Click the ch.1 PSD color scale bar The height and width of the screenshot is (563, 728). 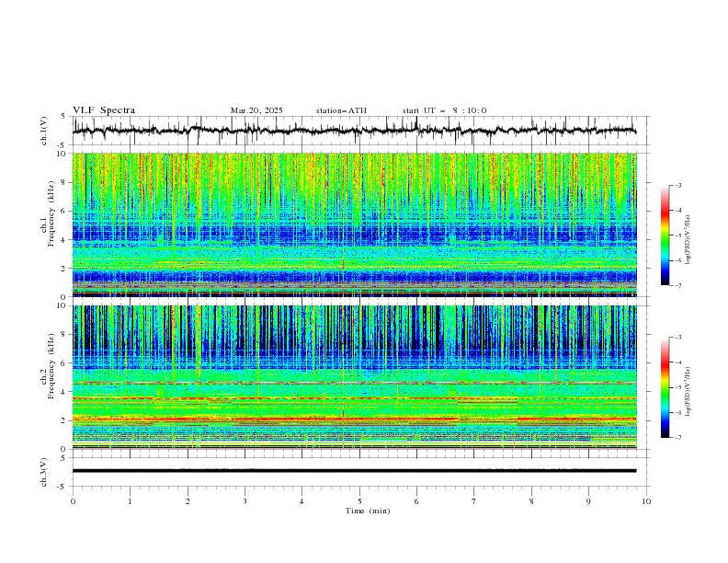coord(665,236)
